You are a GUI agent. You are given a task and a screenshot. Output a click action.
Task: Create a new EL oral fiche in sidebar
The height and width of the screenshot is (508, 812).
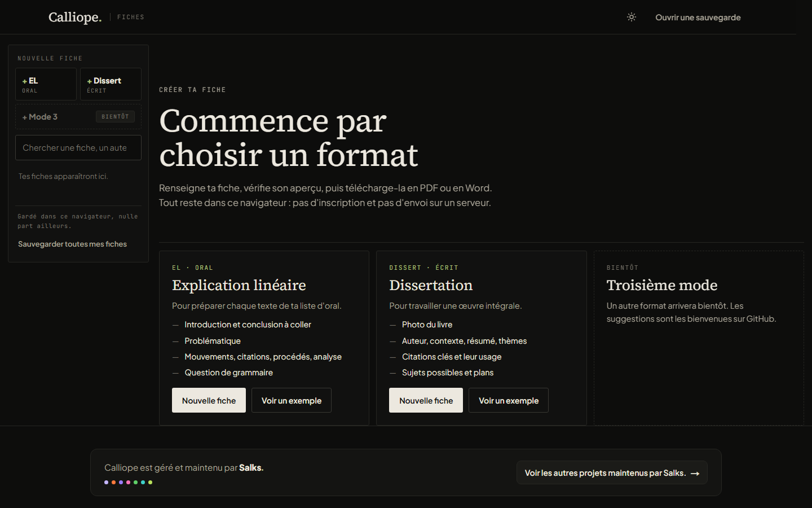click(x=46, y=84)
